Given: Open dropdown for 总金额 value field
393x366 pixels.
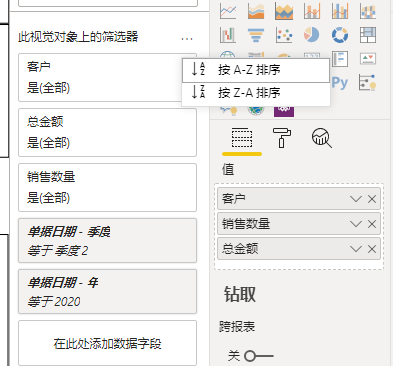Looking at the screenshot, I should click(x=356, y=249).
